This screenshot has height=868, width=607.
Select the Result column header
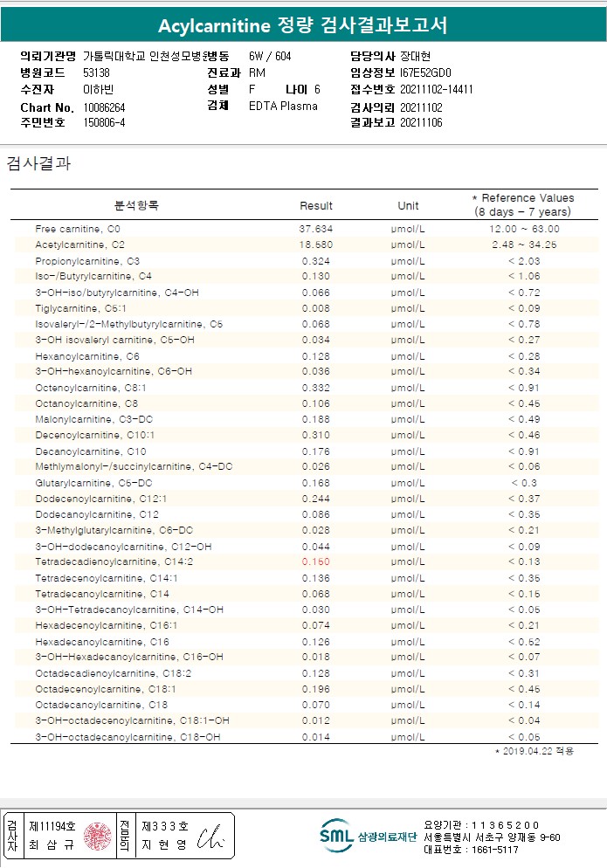316,206
